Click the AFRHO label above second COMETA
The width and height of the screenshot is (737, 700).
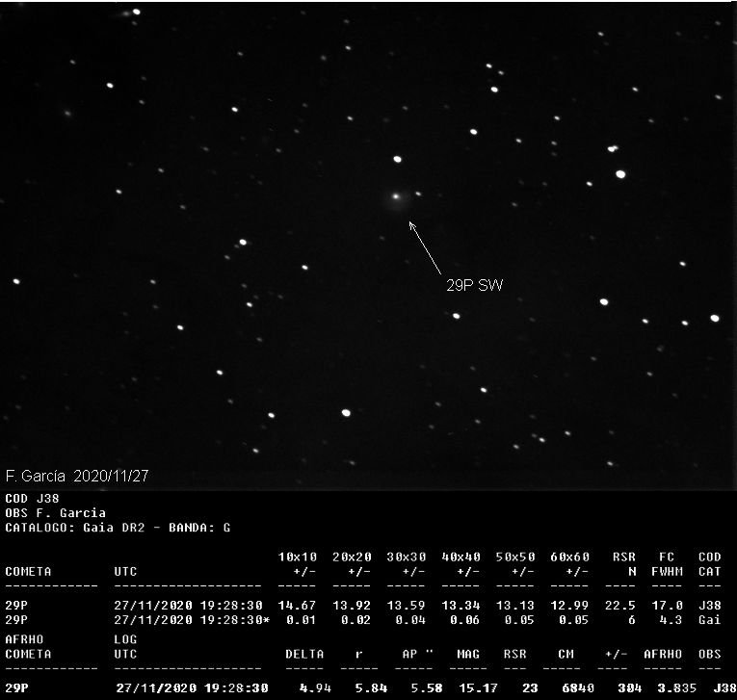pyautogui.click(x=24, y=639)
